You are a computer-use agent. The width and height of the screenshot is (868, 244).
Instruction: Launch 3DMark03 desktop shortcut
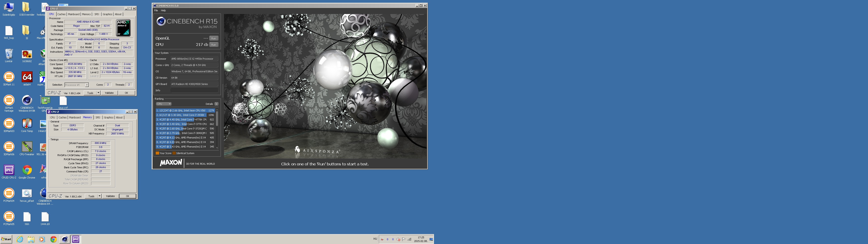(x=9, y=125)
